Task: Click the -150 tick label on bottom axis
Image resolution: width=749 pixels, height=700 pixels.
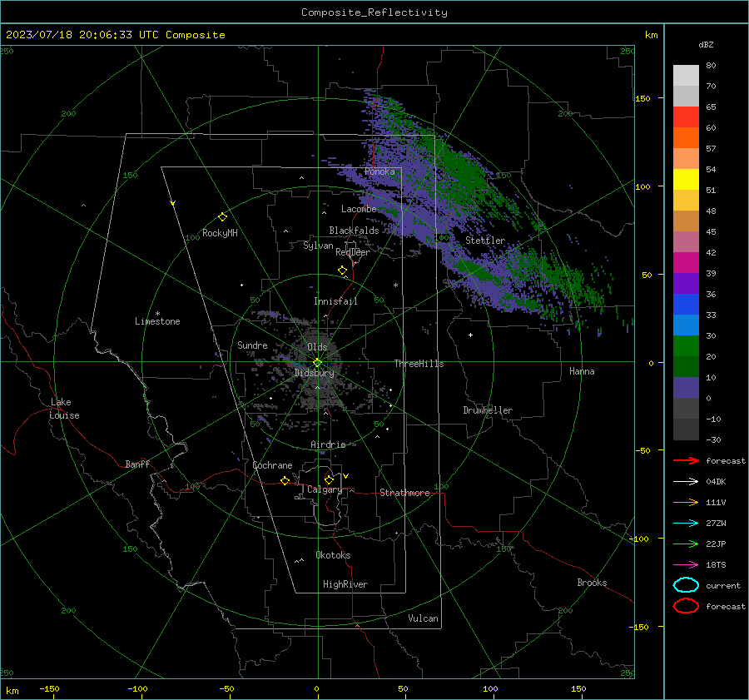Action: point(49,688)
